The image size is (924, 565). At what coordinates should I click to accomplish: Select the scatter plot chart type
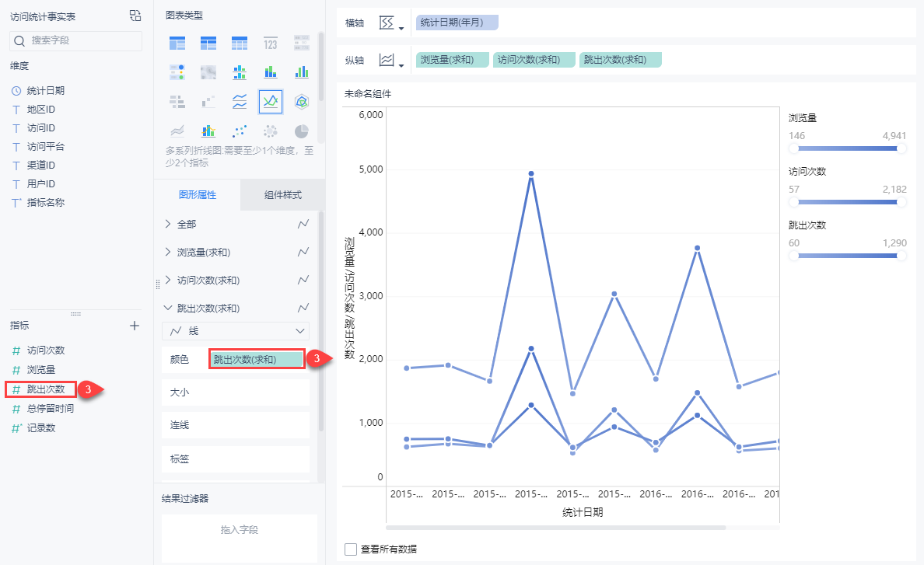click(x=240, y=131)
